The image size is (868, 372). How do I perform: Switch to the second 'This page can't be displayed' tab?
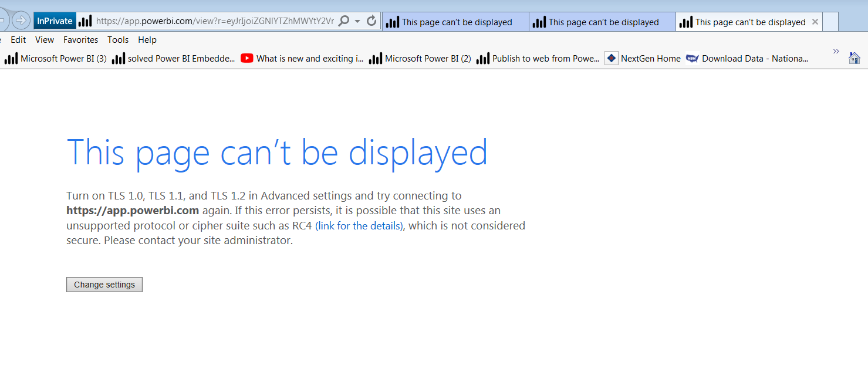[602, 22]
